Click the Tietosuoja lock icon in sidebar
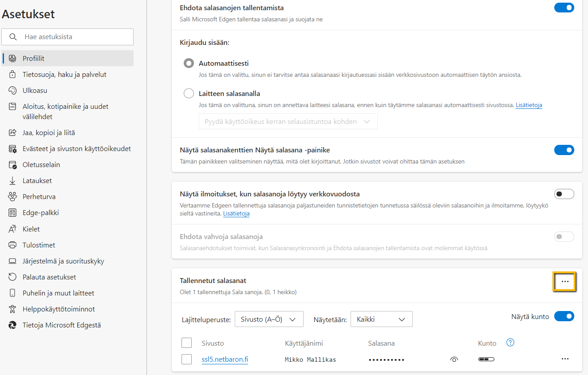Image resolution: width=588 pixels, height=375 pixels. pos(12,75)
